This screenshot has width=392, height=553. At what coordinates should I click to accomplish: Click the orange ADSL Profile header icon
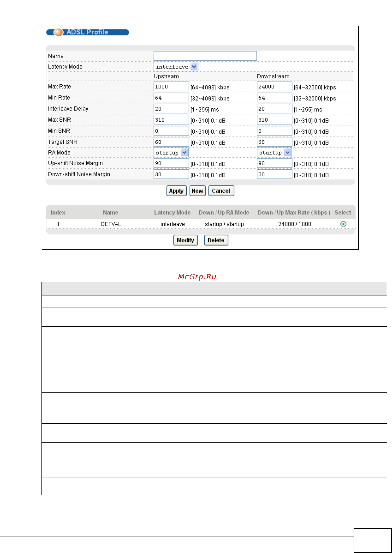pyautogui.click(x=58, y=32)
